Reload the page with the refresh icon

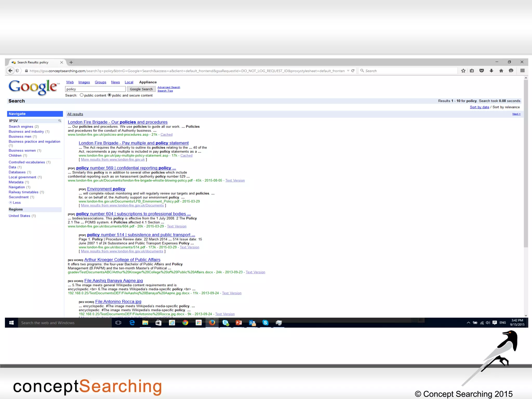tap(353, 71)
